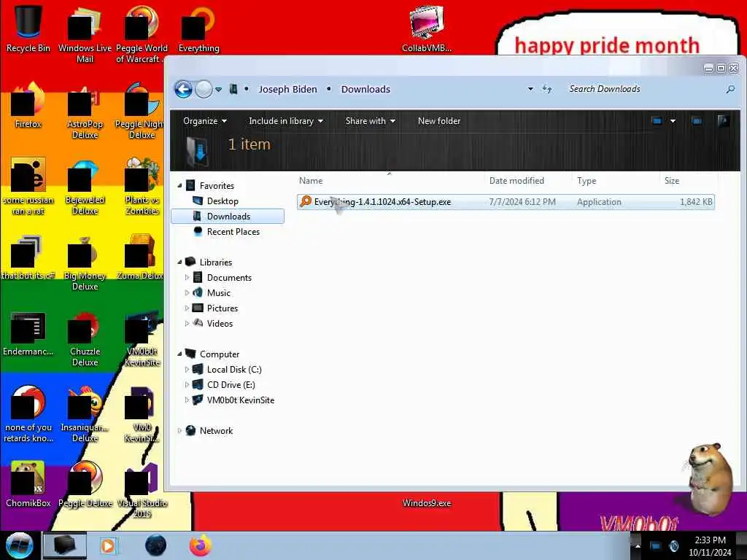This screenshot has width=747, height=560.
Task: Select the Windos9.exe desktop item
Action: (x=426, y=503)
